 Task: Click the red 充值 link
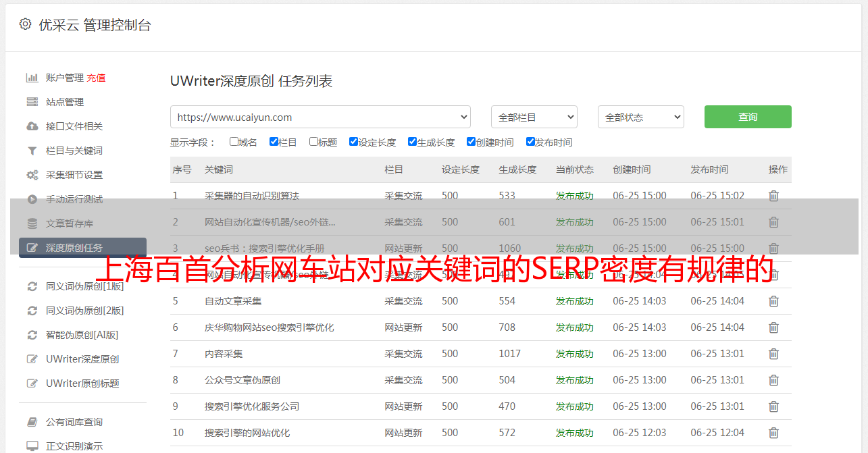coord(96,78)
